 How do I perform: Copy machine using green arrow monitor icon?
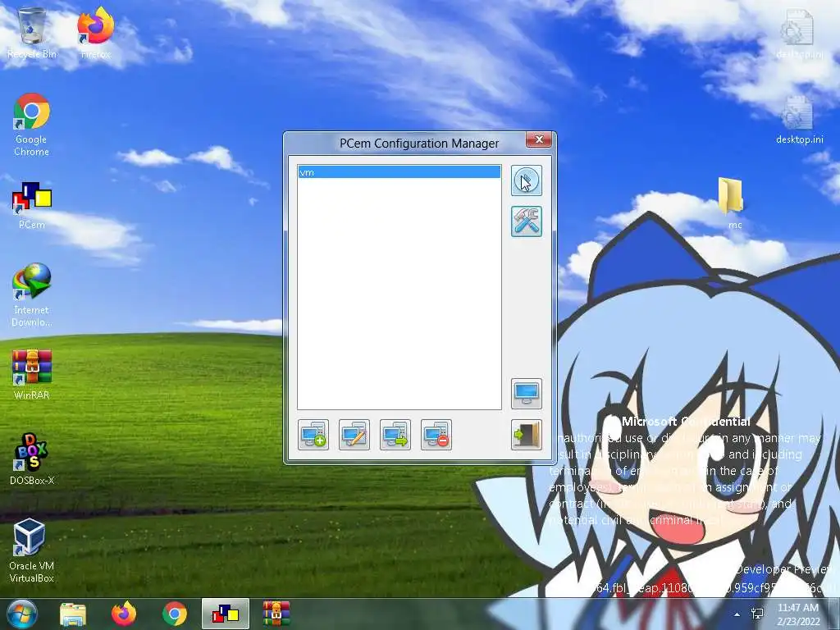[x=395, y=435]
